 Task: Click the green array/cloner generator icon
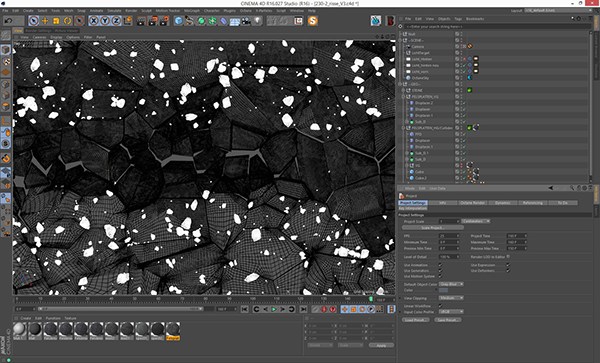[212, 21]
